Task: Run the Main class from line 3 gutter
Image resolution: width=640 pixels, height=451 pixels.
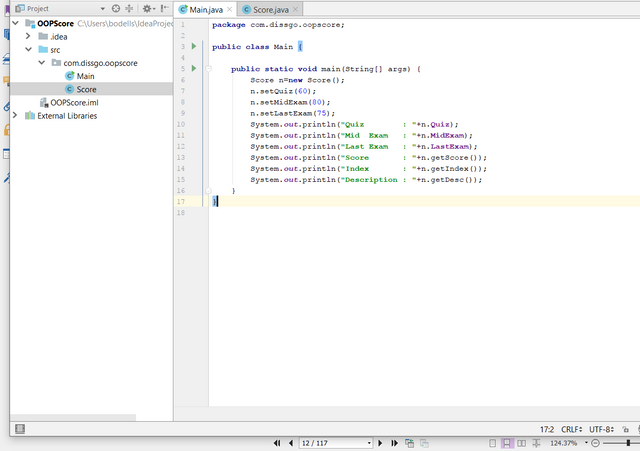Action: pos(194,46)
